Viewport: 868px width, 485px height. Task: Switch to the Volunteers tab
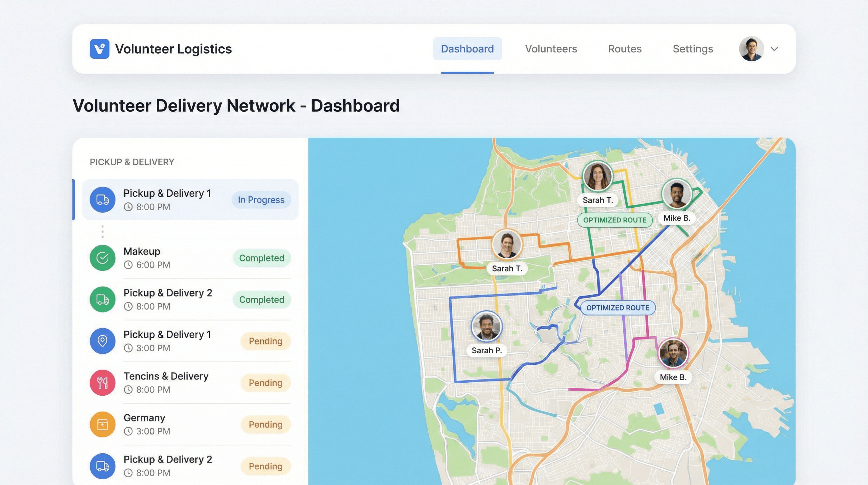click(x=551, y=49)
